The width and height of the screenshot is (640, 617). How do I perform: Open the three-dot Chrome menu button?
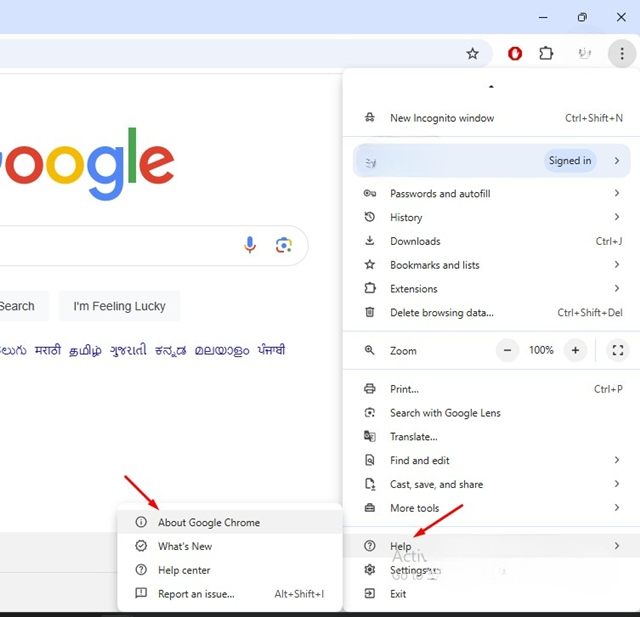[x=622, y=53]
